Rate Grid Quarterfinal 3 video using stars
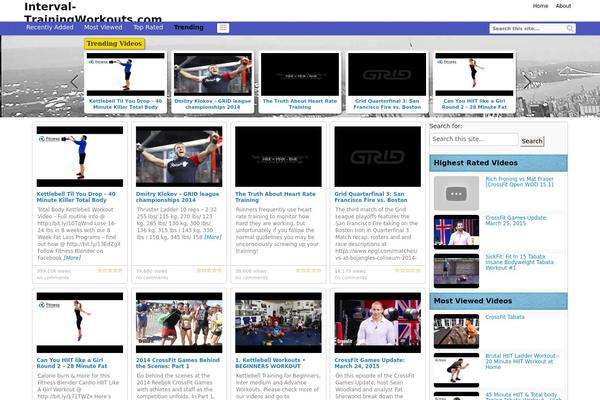This screenshot has width=600, height=400. pos(408,270)
